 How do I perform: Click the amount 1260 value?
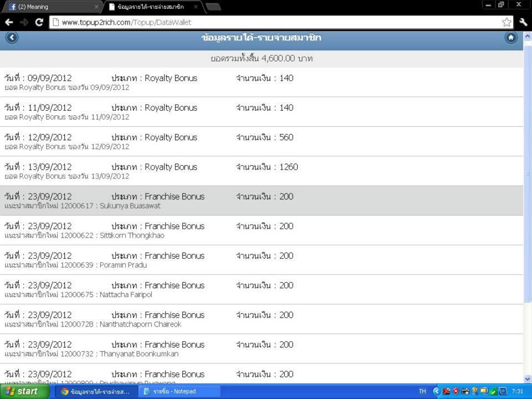(289, 167)
